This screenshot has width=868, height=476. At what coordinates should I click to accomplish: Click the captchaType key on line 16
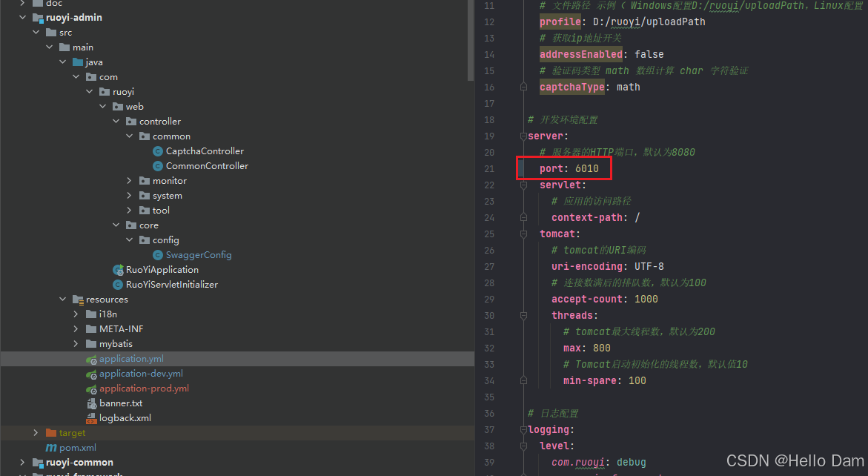click(572, 87)
